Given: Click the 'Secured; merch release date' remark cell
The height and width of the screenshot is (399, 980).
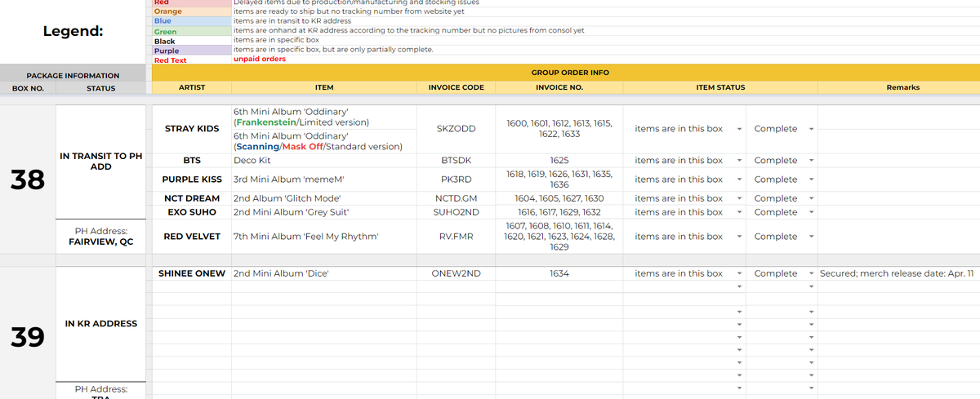Looking at the screenshot, I should [x=898, y=274].
